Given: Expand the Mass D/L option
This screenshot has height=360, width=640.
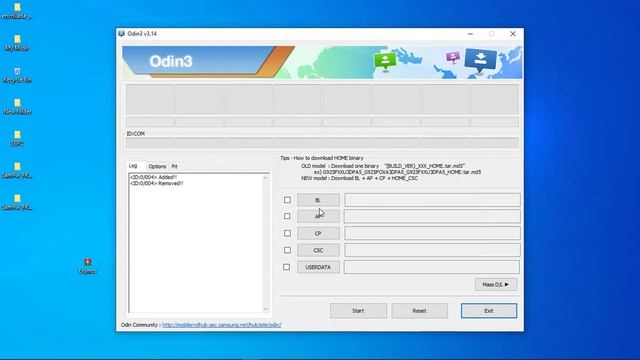Looking at the screenshot, I should 496,284.
